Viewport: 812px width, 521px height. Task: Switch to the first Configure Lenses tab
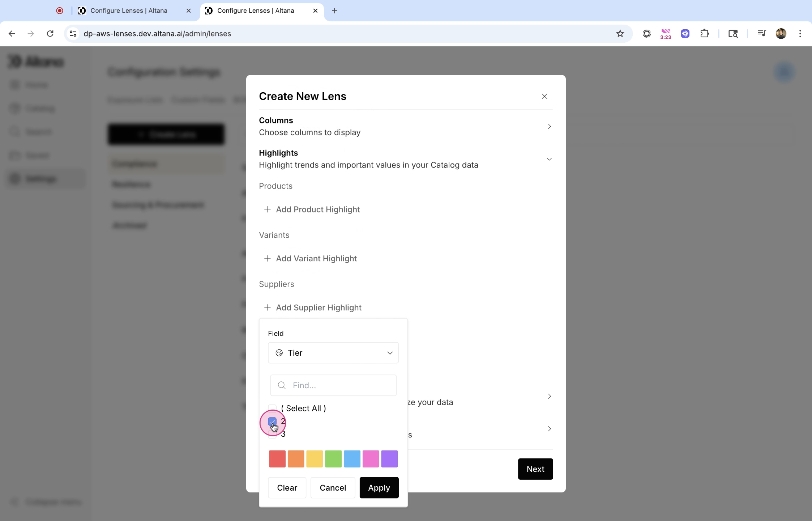(129, 11)
